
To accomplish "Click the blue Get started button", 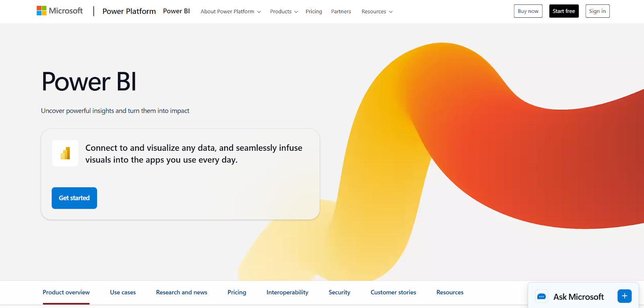I will pos(74,198).
